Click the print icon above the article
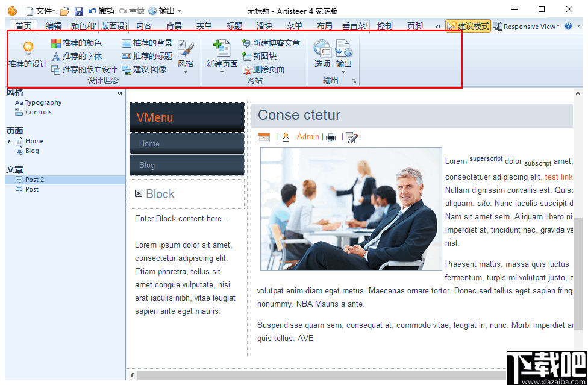The width and height of the screenshot is (588, 385). coord(330,137)
